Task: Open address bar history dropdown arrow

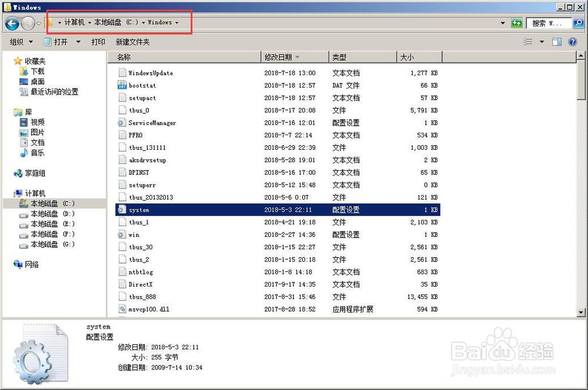Action: click(x=503, y=23)
